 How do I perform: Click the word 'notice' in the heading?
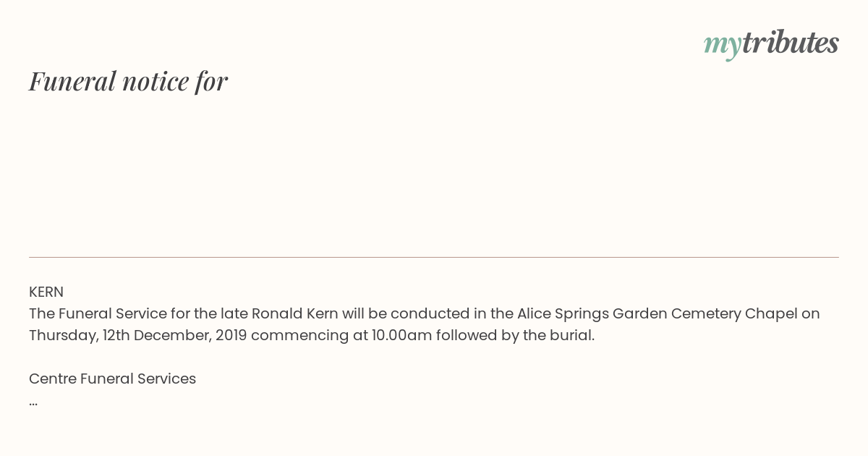[x=156, y=82]
